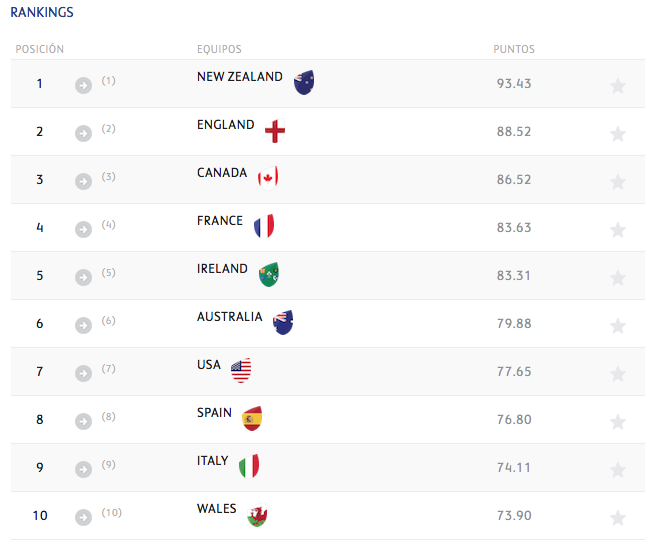Click the POSICIÓN column header
Image resolution: width=654 pixels, height=547 pixels.
[x=40, y=49]
